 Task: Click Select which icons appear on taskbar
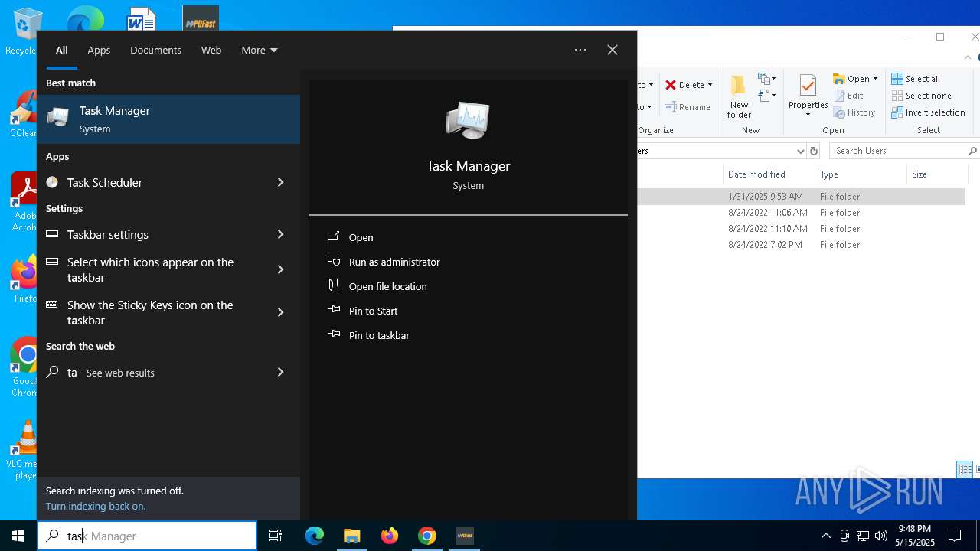tap(168, 269)
